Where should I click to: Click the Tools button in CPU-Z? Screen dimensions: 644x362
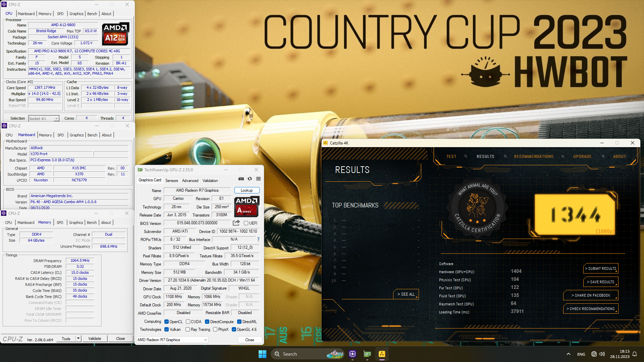coord(66,339)
